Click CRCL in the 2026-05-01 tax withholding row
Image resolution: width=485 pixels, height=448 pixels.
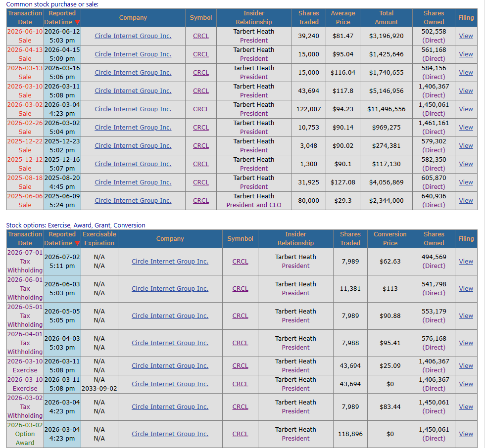(x=240, y=316)
